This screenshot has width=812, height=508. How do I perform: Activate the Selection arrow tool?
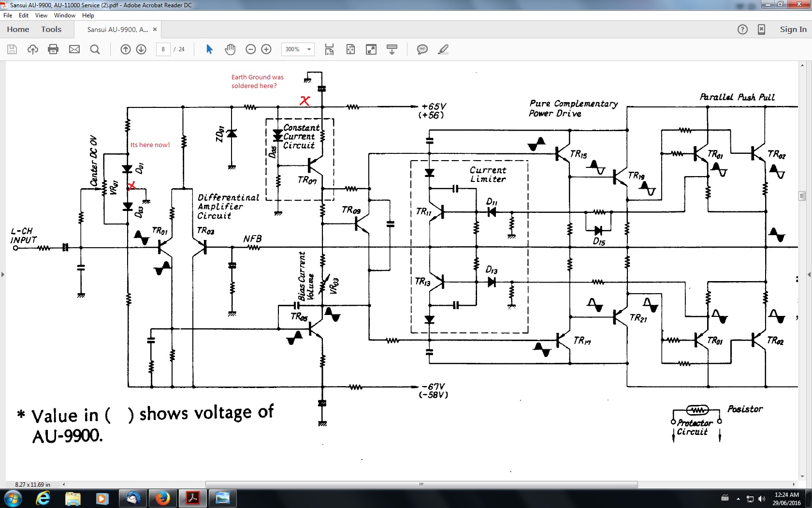[x=209, y=49]
